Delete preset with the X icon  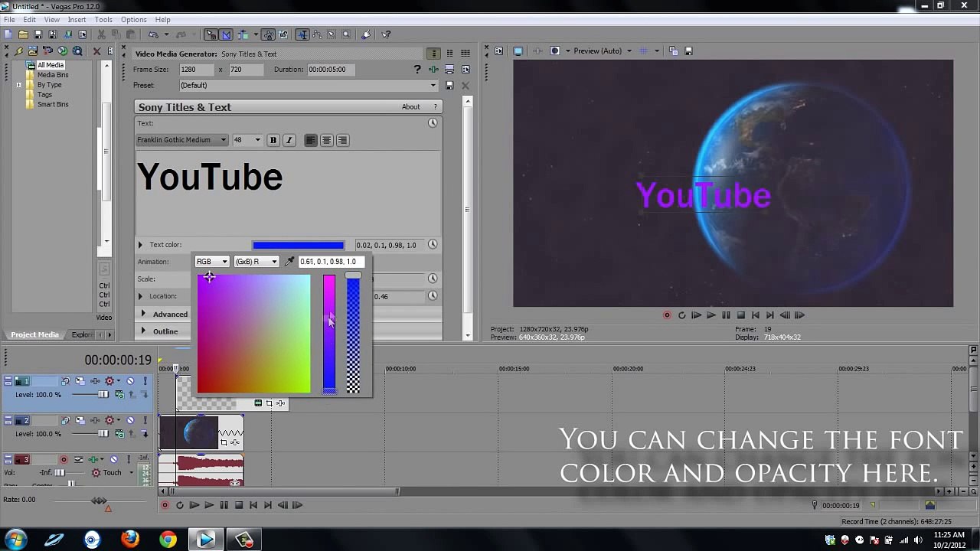pos(465,86)
